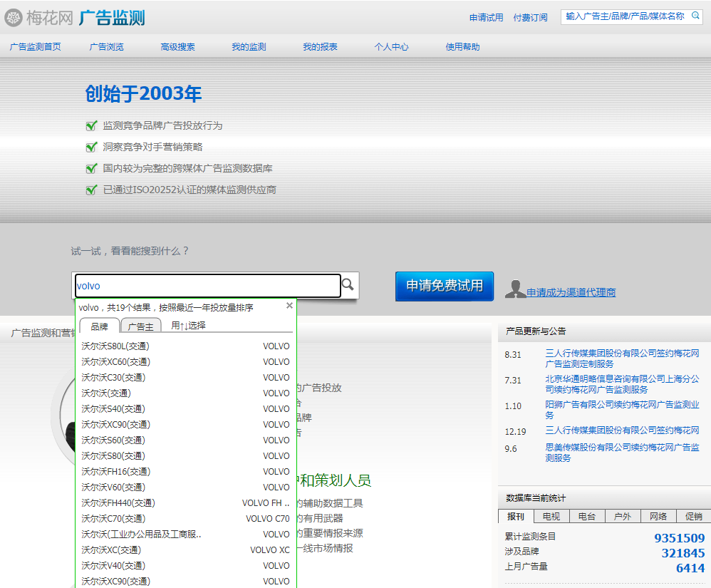This screenshot has height=588, width=711.
Task: Focus the header search input field
Action: click(626, 16)
